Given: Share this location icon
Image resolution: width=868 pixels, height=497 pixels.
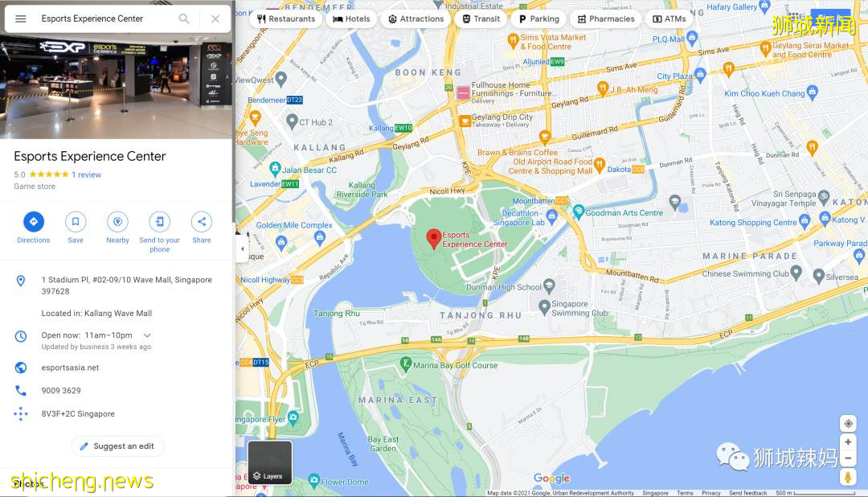Looking at the screenshot, I should click(202, 222).
